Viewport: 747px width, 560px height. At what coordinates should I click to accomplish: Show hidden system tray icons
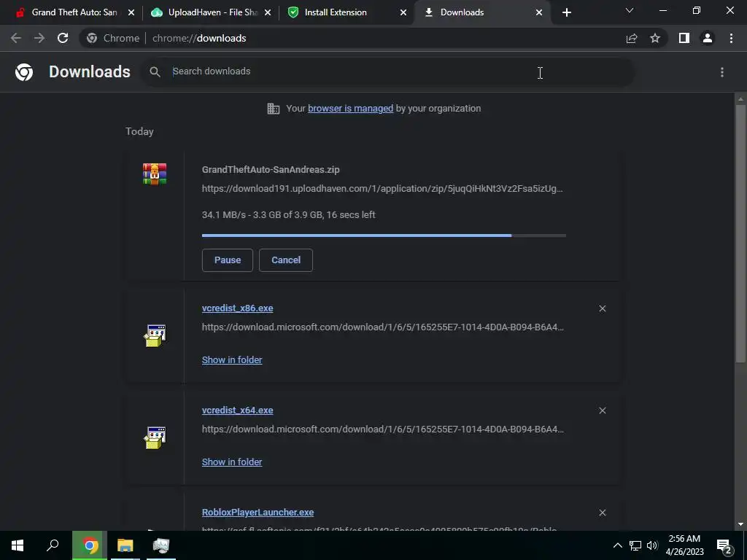617,545
